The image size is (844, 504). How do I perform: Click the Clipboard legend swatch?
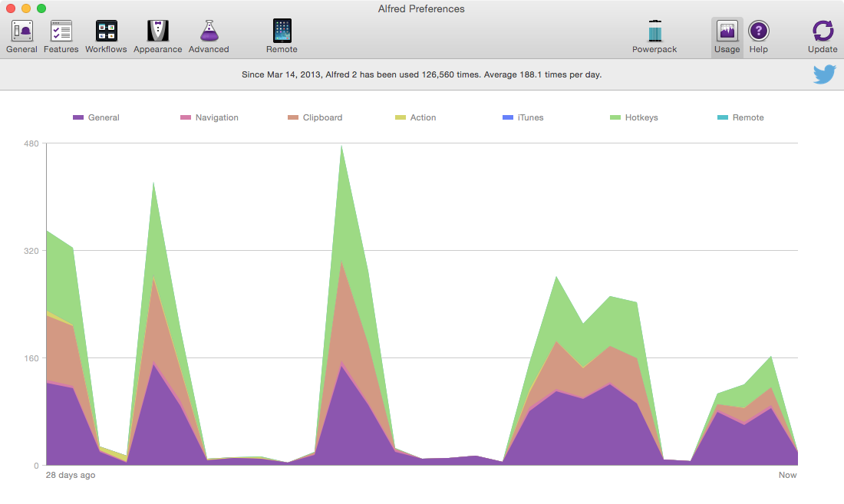click(x=293, y=117)
